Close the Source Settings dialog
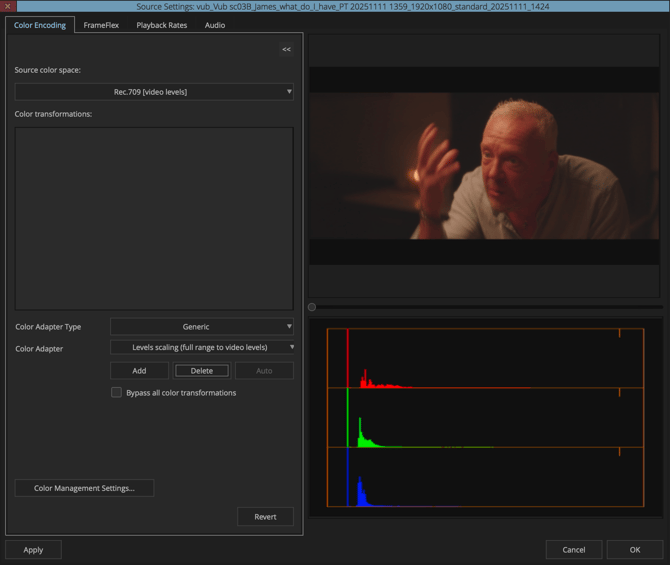The image size is (670, 565). 8,6
